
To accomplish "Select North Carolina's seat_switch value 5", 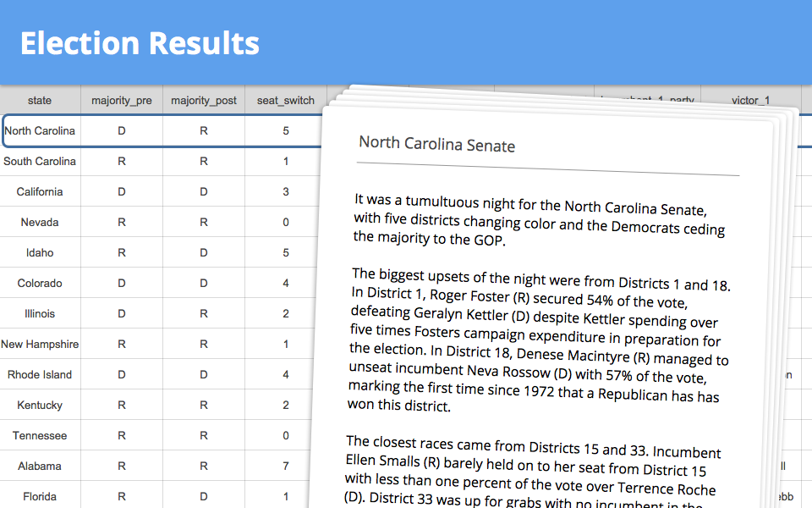I will [285, 130].
